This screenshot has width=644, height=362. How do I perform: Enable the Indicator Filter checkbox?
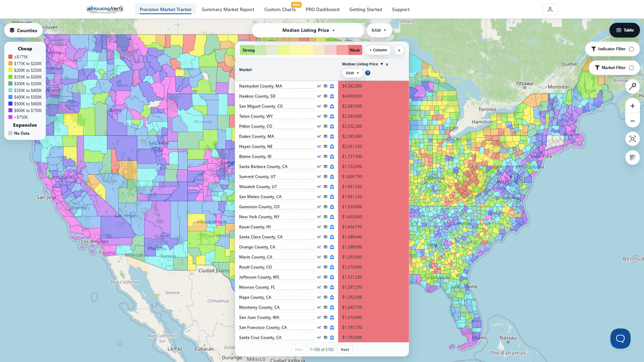point(632,49)
